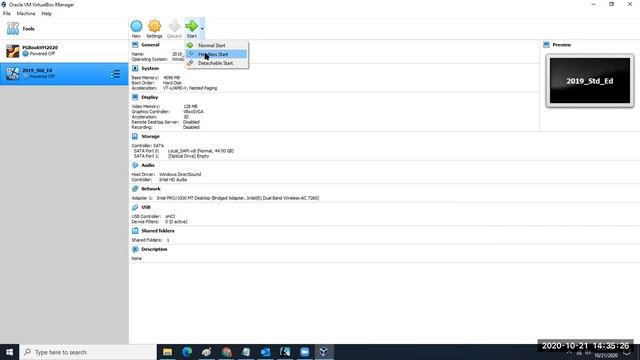
Task: Click the System section icon
Action: (135, 68)
